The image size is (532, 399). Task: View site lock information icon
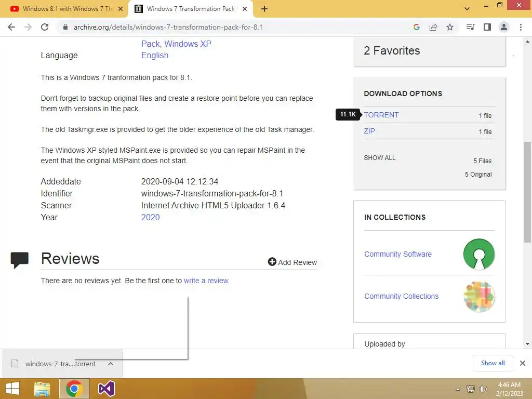point(65,27)
